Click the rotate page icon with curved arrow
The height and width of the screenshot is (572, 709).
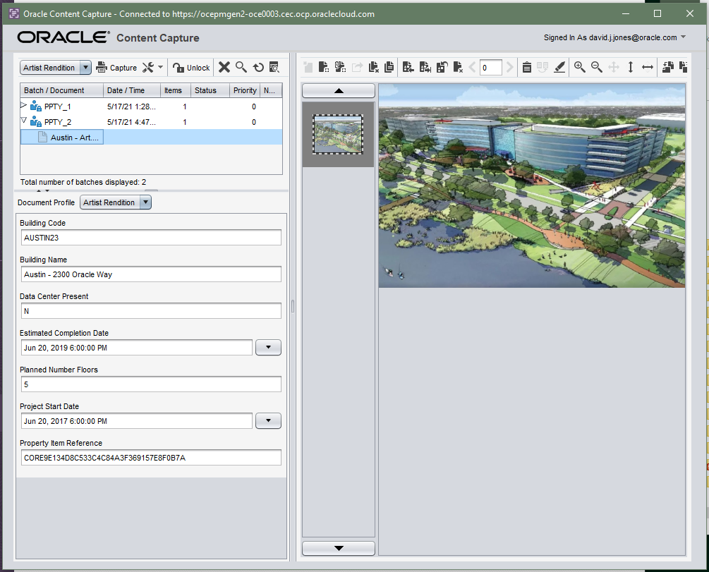click(x=442, y=67)
